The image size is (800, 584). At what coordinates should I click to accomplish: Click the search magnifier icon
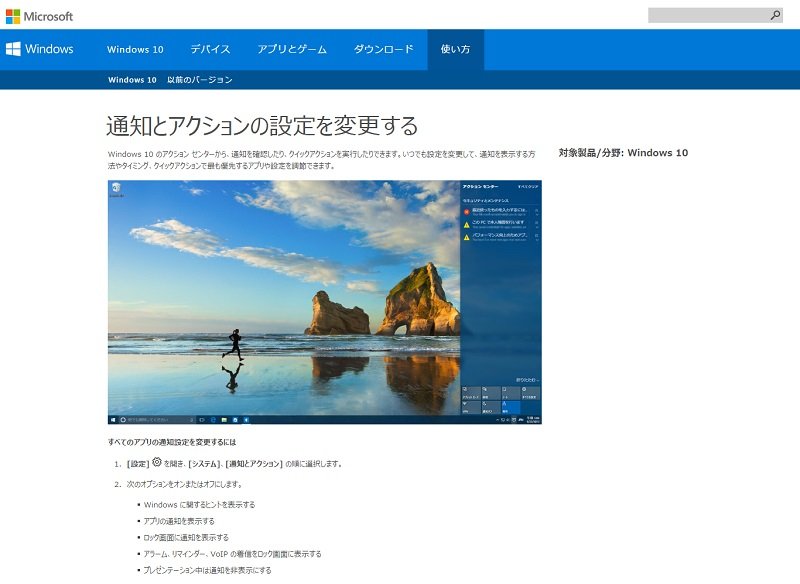point(776,15)
